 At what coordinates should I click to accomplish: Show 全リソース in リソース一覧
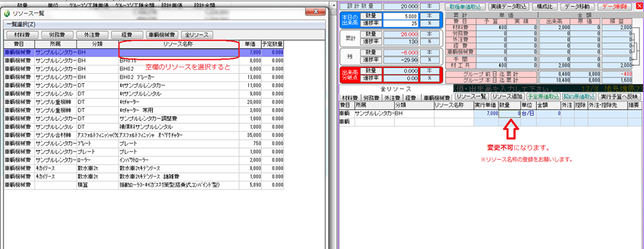pos(197,35)
